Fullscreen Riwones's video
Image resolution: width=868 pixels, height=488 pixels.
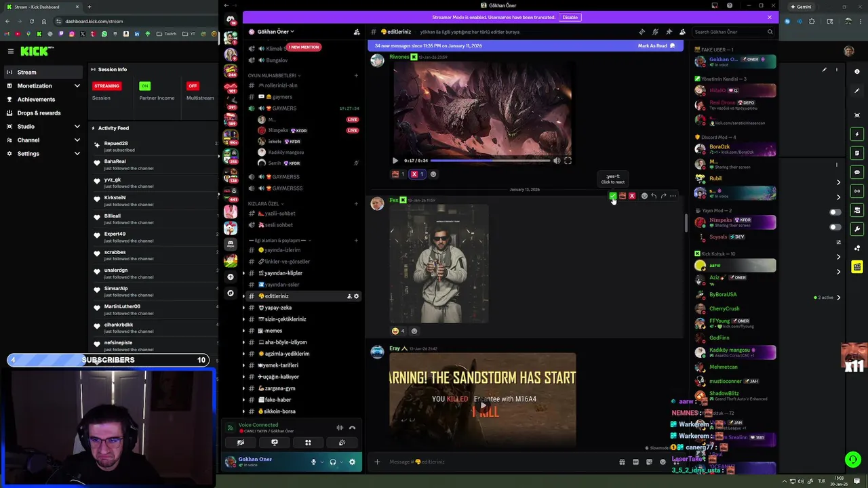pyautogui.click(x=568, y=161)
